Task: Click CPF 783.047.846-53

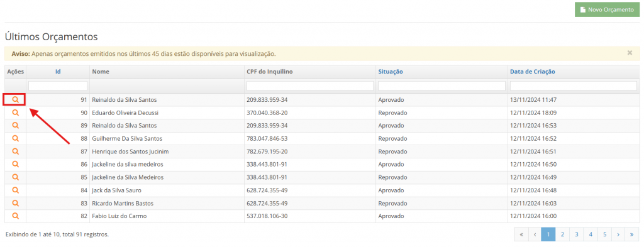Action: [267, 138]
